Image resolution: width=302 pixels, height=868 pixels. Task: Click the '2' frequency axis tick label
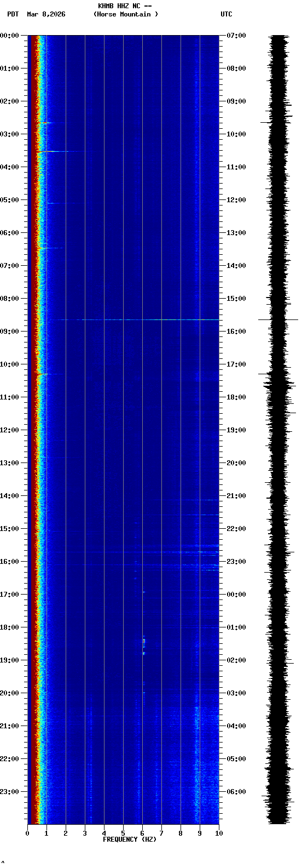[66, 833]
